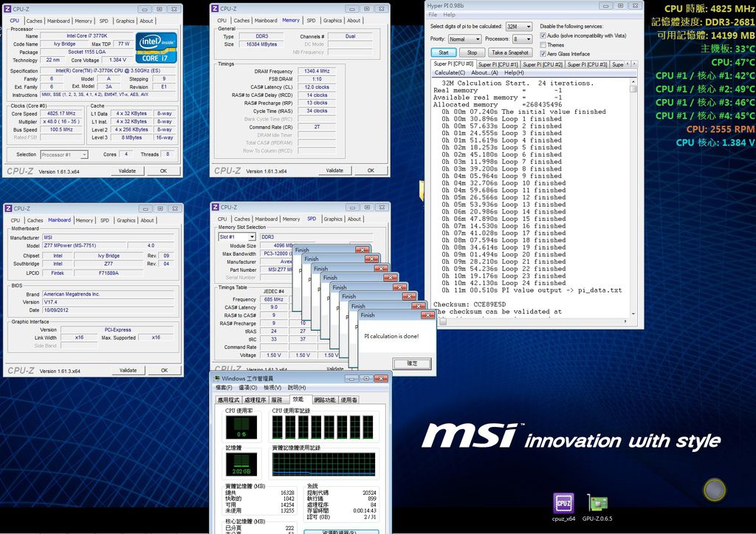Open the Calculate(C) menu in Super PI
Image resolution: width=756 pixels, height=534 pixels.
(450, 73)
